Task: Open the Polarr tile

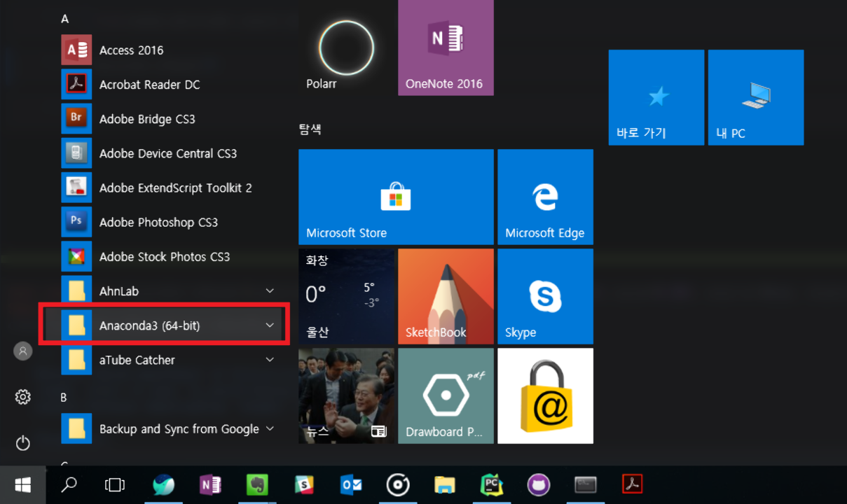Action: 346,48
